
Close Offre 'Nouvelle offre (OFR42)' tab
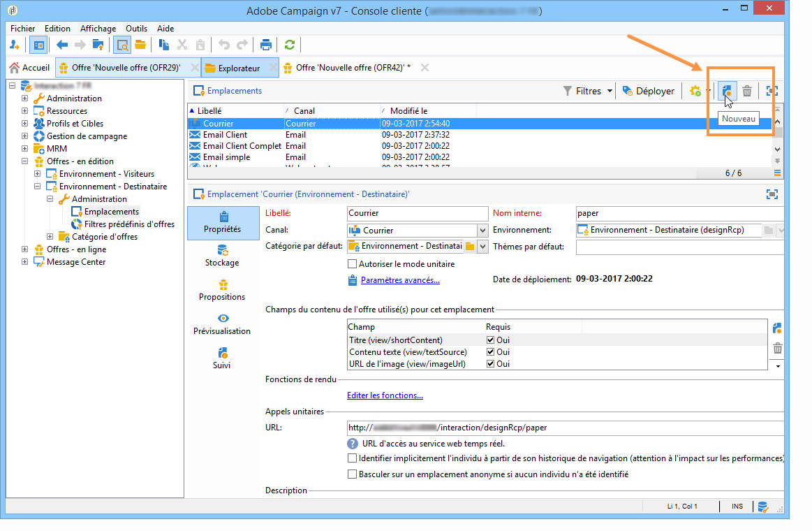pyautogui.click(x=425, y=68)
